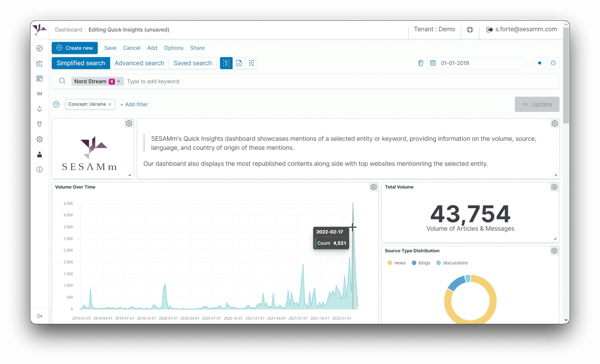Click Add in the dashboard menu
600x364 pixels.
point(152,48)
